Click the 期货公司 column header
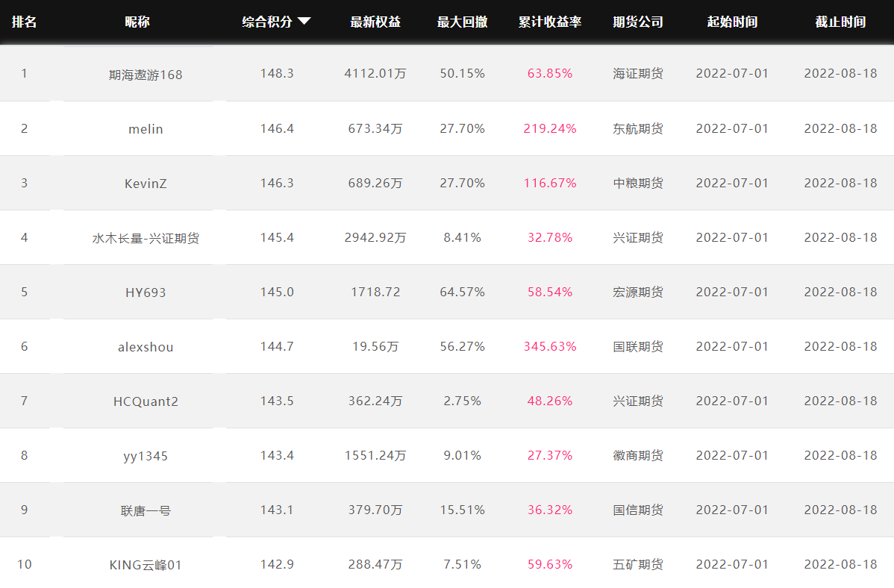The height and width of the screenshot is (588, 894). pos(638,22)
